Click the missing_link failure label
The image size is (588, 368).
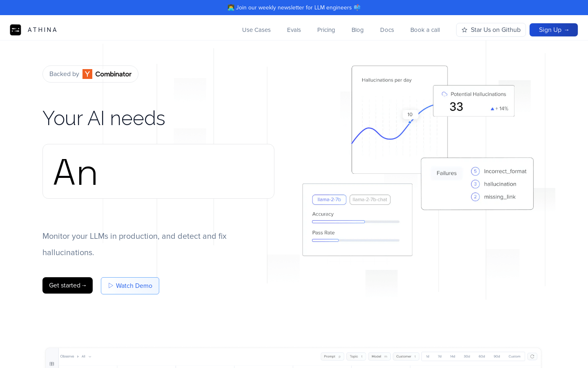point(500,197)
